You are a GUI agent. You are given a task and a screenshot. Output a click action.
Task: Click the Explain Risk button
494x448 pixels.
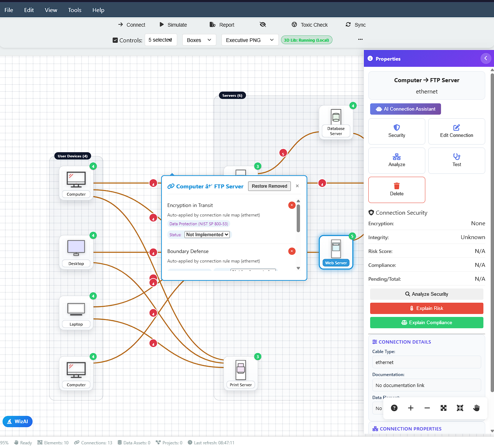426,308
